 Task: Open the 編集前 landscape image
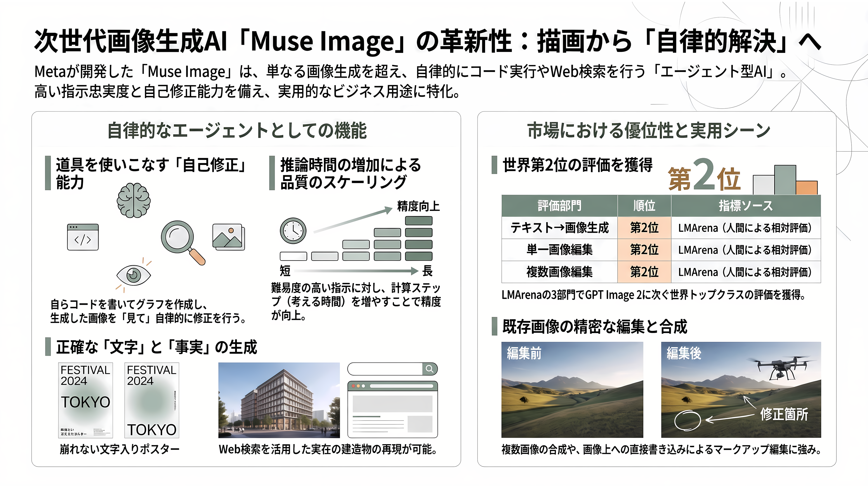572,390
